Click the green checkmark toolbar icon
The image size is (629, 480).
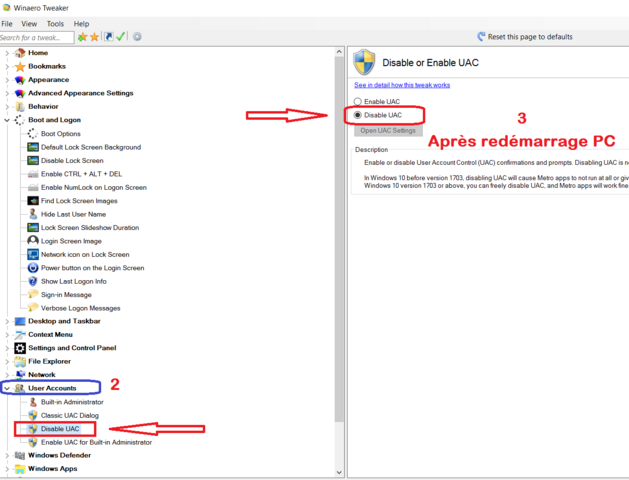[x=121, y=37]
